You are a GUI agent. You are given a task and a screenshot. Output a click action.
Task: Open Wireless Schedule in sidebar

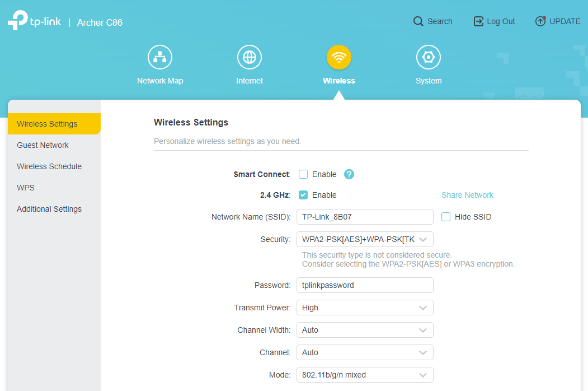(49, 166)
